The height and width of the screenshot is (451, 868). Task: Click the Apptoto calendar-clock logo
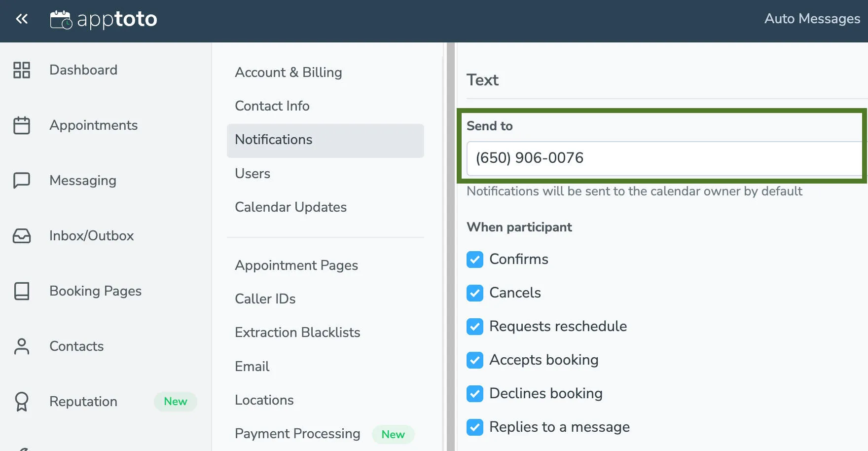[61, 19]
